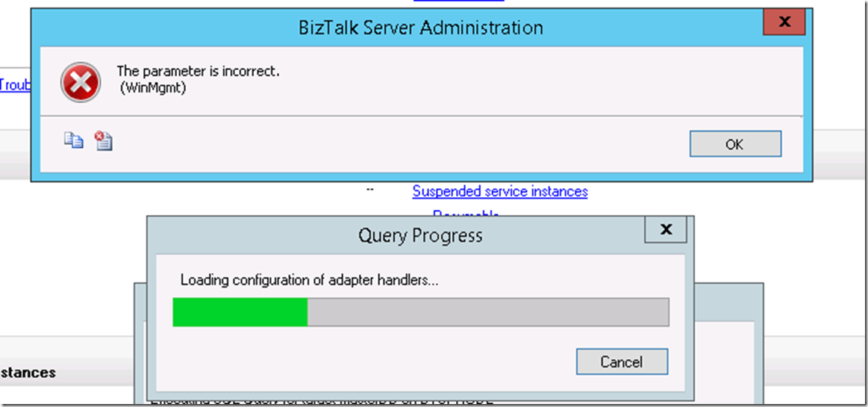Click the (WinMgmt) source text
This screenshot has height=407, width=868.
coord(153,87)
